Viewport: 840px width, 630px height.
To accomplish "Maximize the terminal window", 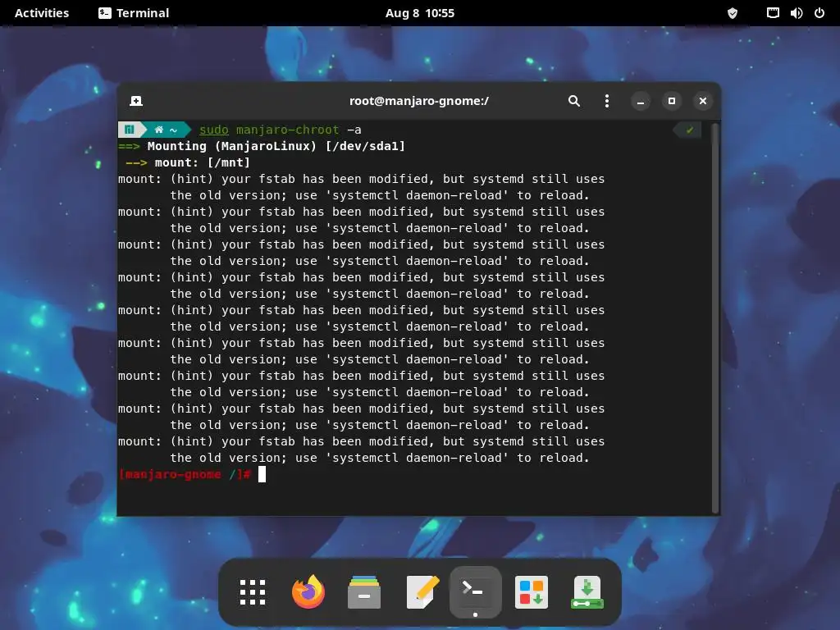I will 671,101.
